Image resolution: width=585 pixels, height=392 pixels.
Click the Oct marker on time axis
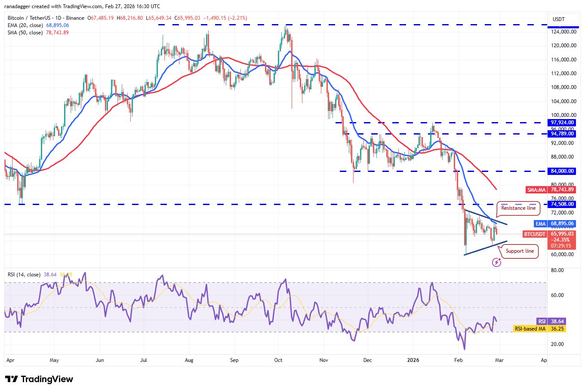[278, 360]
